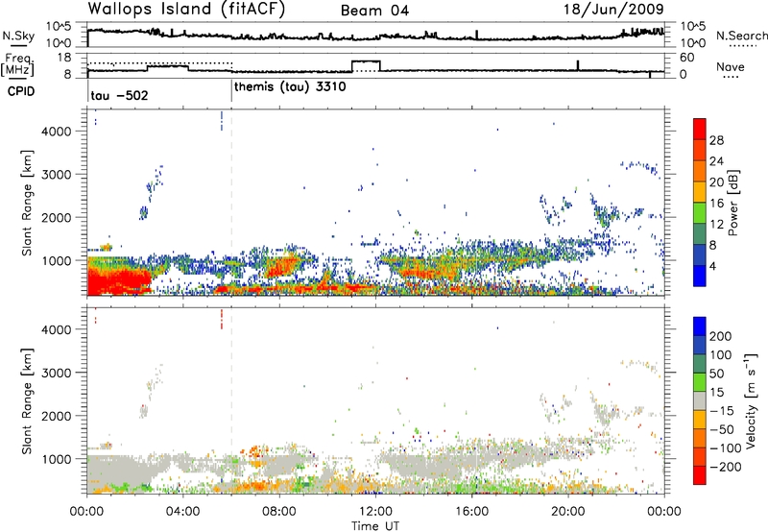
Task: Click the power panel "Slant Range [km]" label
Action: [28, 203]
